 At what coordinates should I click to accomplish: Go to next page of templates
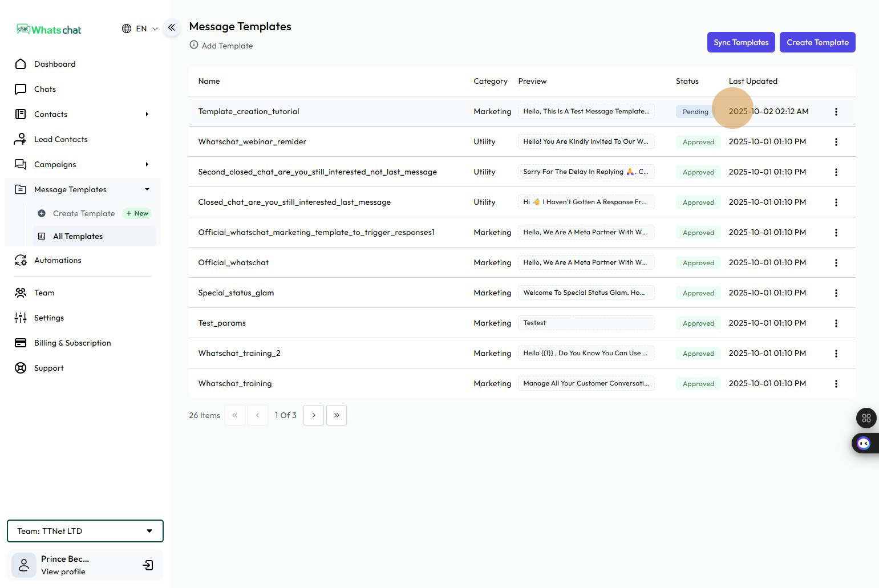[314, 415]
